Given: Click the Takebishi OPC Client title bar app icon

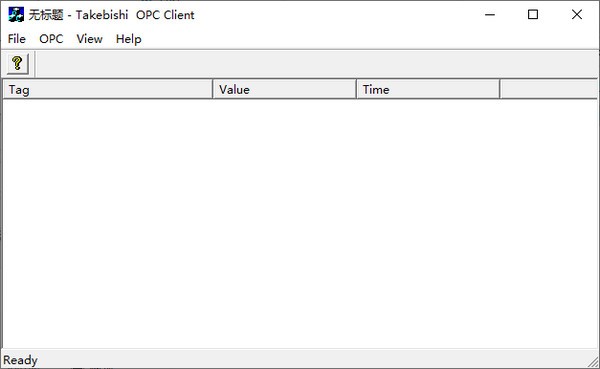Looking at the screenshot, I should [x=16, y=15].
